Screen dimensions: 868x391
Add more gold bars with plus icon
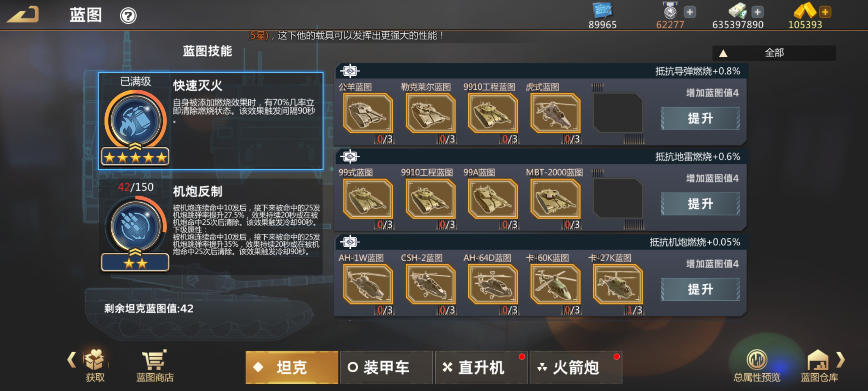(x=825, y=12)
